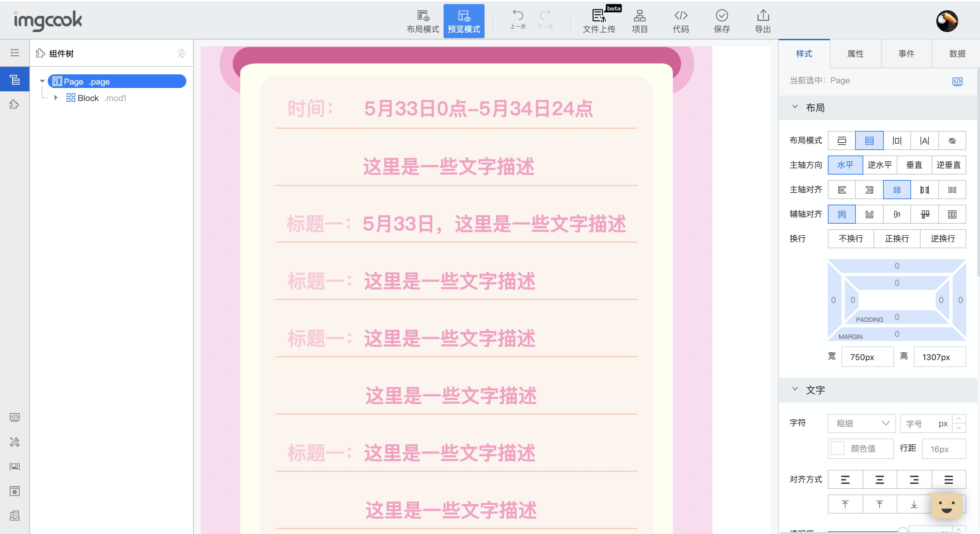980x534 pixels.
Task: Open the plugin puzzle sidebar icon
Action: [x=14, y=104]
